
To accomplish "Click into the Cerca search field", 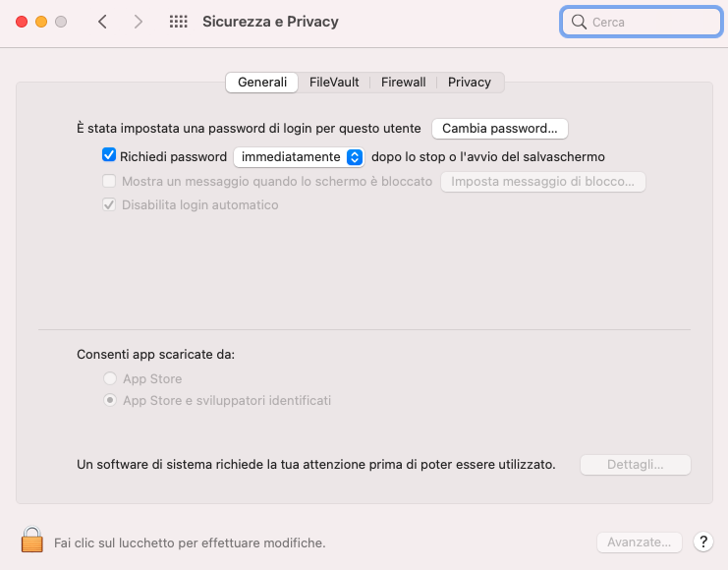I will (x=642, y=22).
